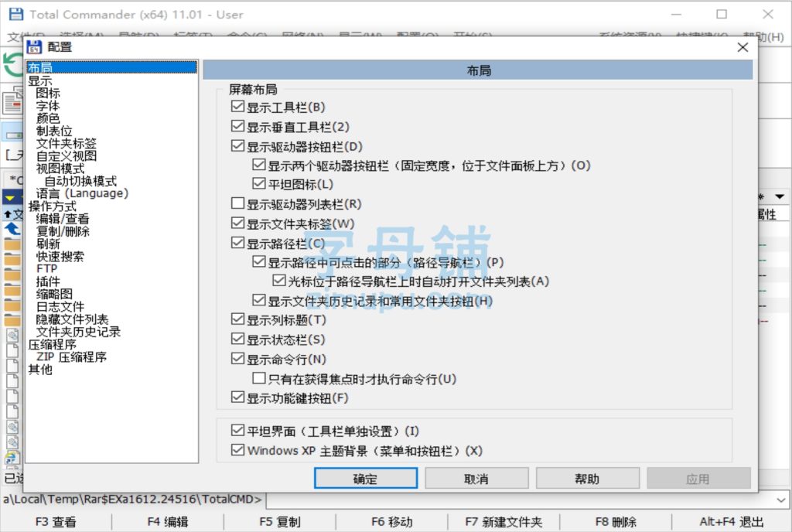Screen dimensions: 792x532
Task: Open 字体 settings page
Action: pos(48,105)
